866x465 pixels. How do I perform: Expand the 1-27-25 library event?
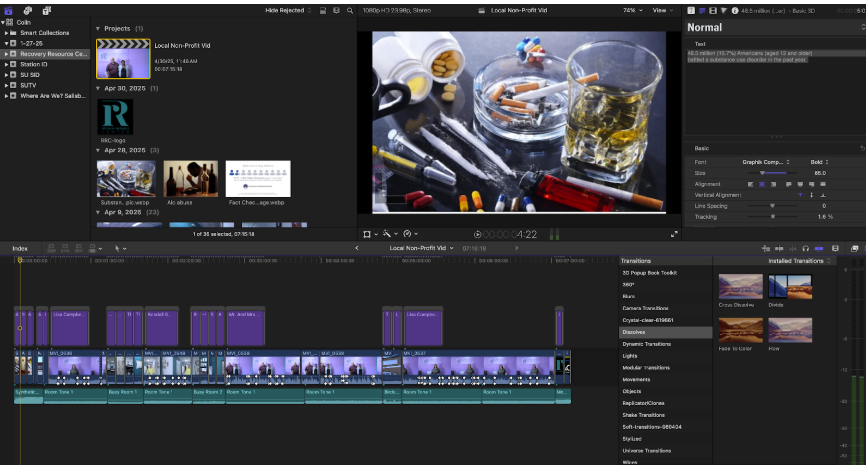tap(6, 44)
